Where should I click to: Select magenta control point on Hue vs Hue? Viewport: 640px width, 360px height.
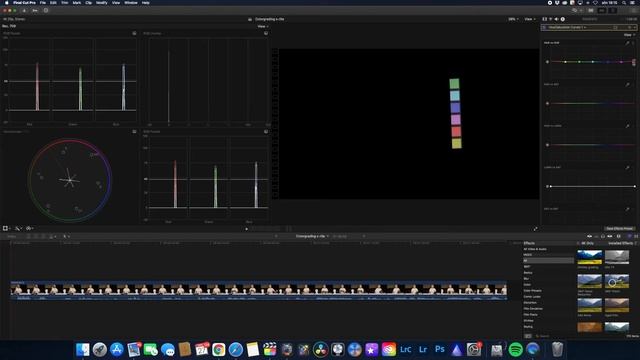621,62
